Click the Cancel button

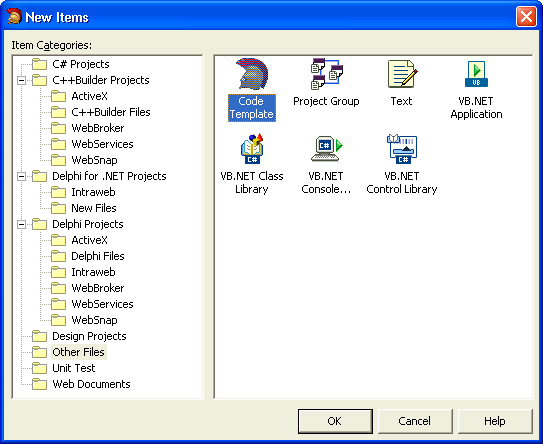point(415,421)
